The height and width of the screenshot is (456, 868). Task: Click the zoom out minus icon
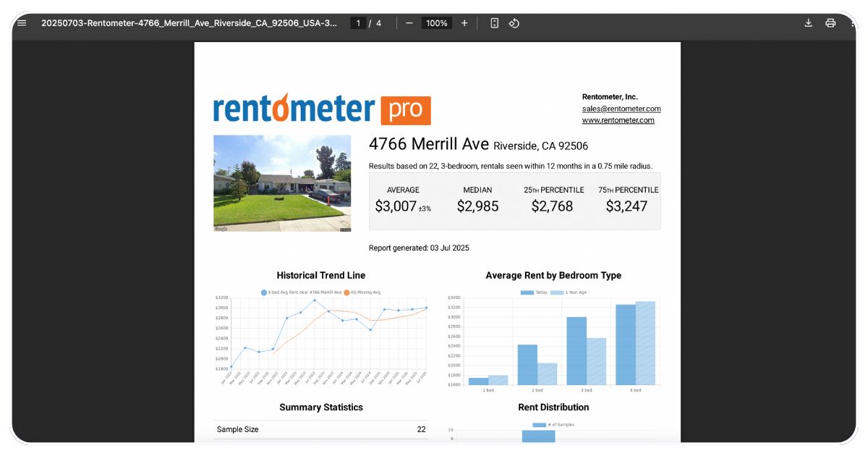click(409, 23)
